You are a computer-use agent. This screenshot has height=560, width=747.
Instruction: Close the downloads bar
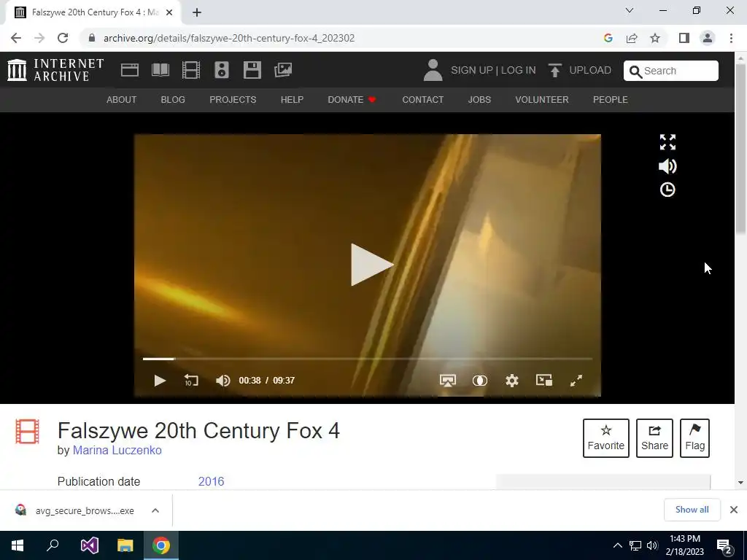(x=734, y=510)
